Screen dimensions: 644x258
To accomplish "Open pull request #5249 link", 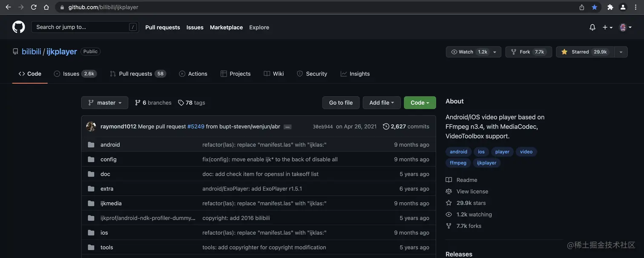I will (196, 127).
